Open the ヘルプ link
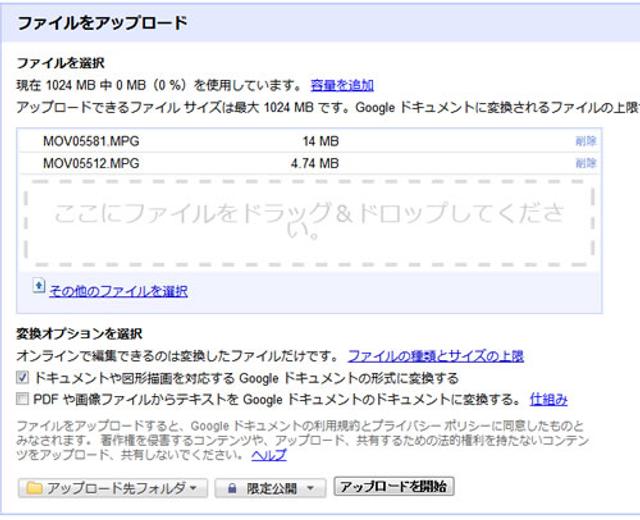Image resolution: width=640 pixels, height=520 pixels. click(x=269, y=455)
